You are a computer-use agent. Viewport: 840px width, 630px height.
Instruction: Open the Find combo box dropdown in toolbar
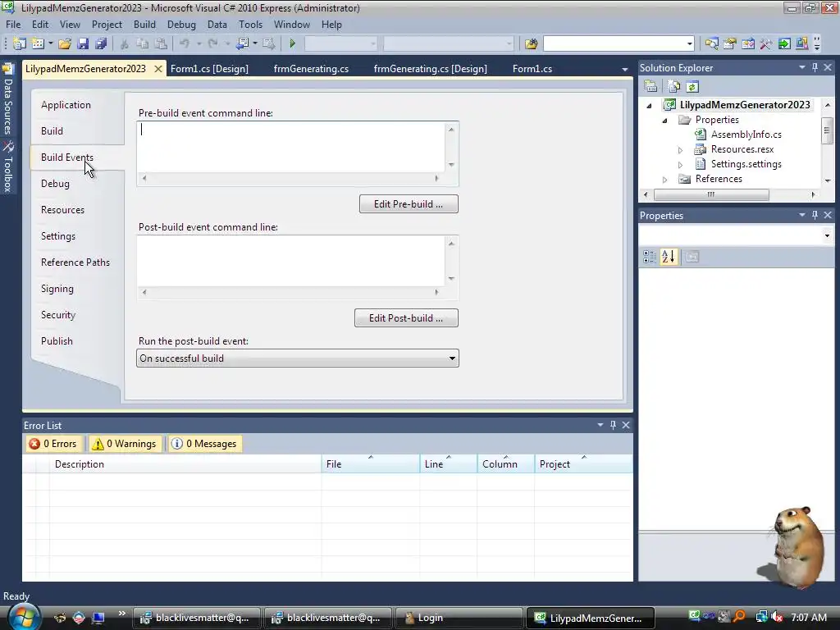[x=690, y=43]
